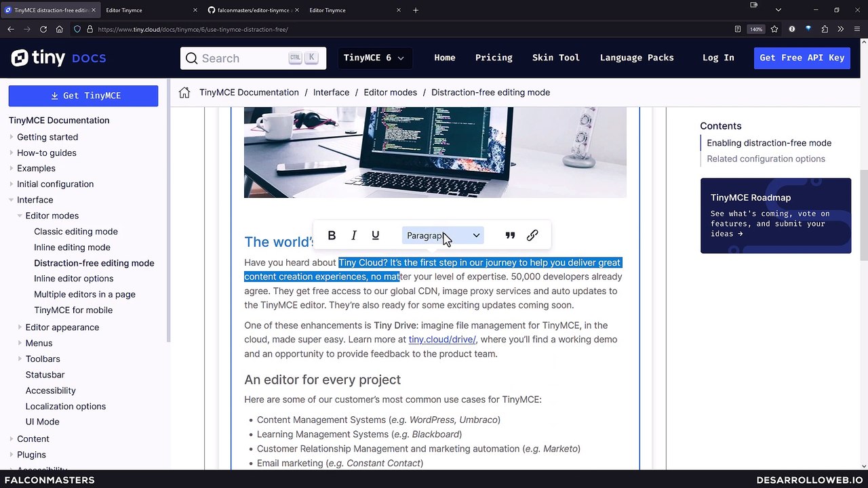This screenshot has height=488, width=868.
Task: Go back to the previous page
Action: pos(11,29)
